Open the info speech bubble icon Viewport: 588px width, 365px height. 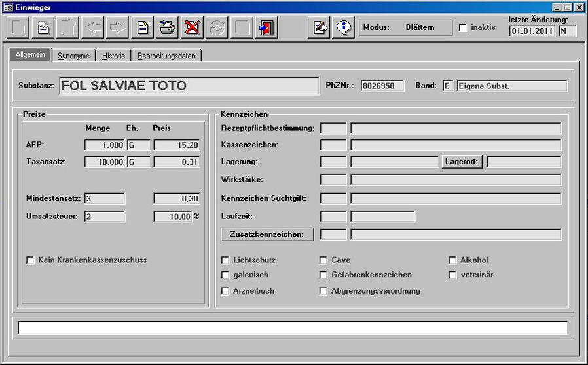(x=344, y=27)
